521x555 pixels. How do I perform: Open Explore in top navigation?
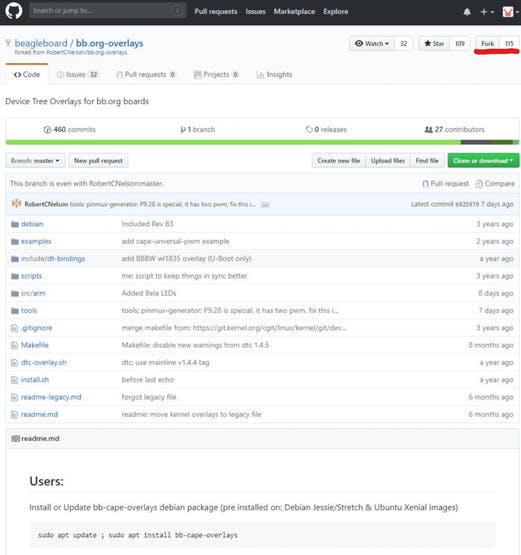point(336,12)
